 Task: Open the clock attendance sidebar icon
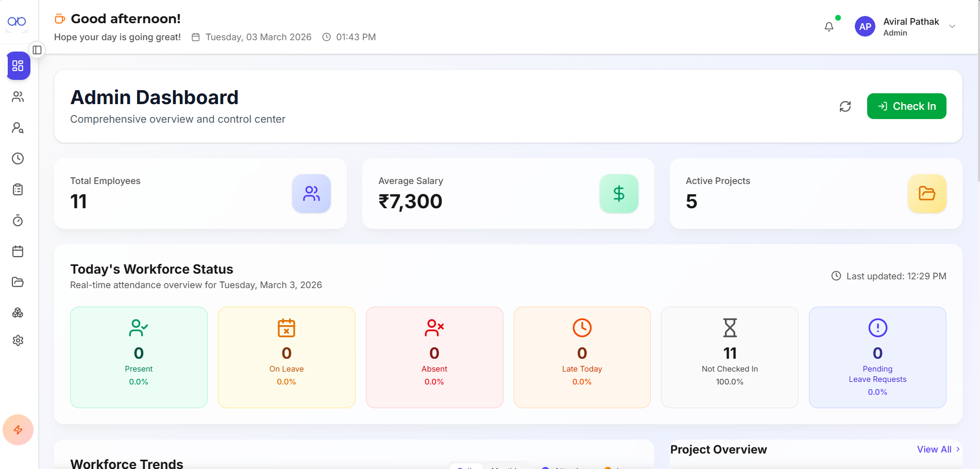click(18, 159)
